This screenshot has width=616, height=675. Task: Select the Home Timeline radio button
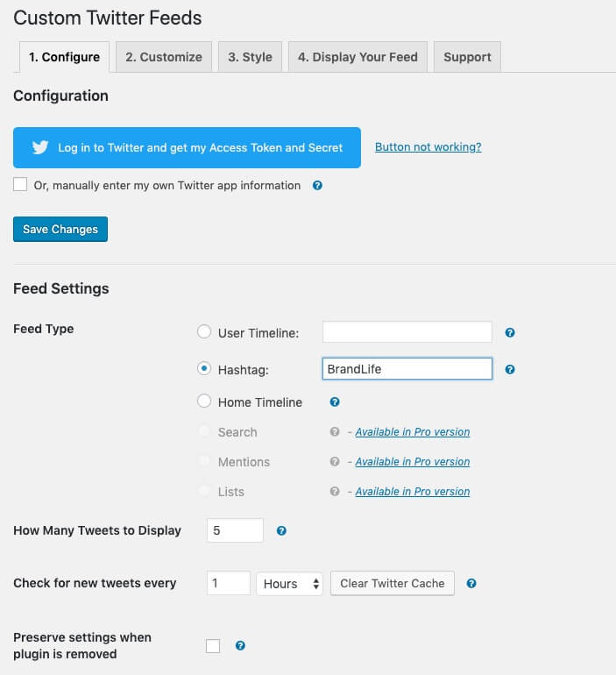(x=204, y=401)
